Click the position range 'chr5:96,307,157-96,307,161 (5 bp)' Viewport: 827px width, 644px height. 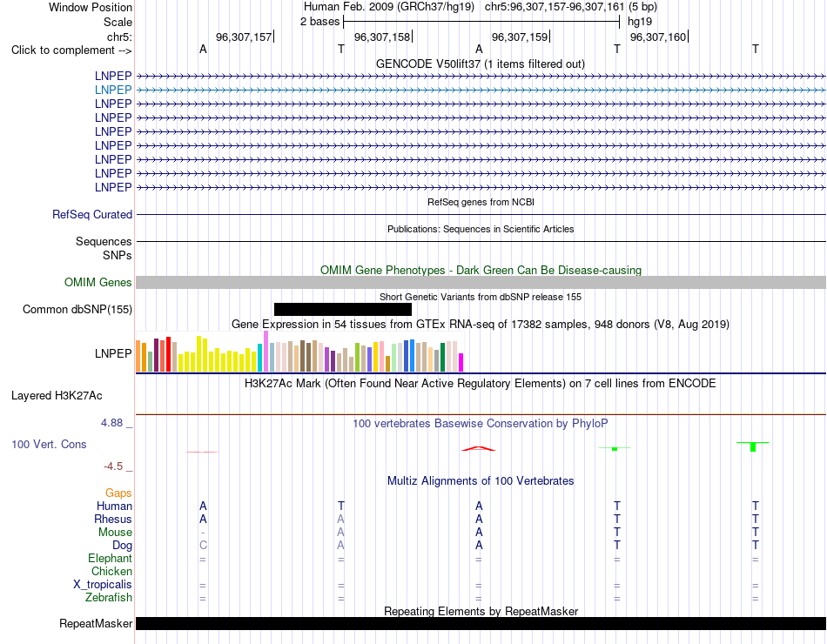[x=571, y=7]
